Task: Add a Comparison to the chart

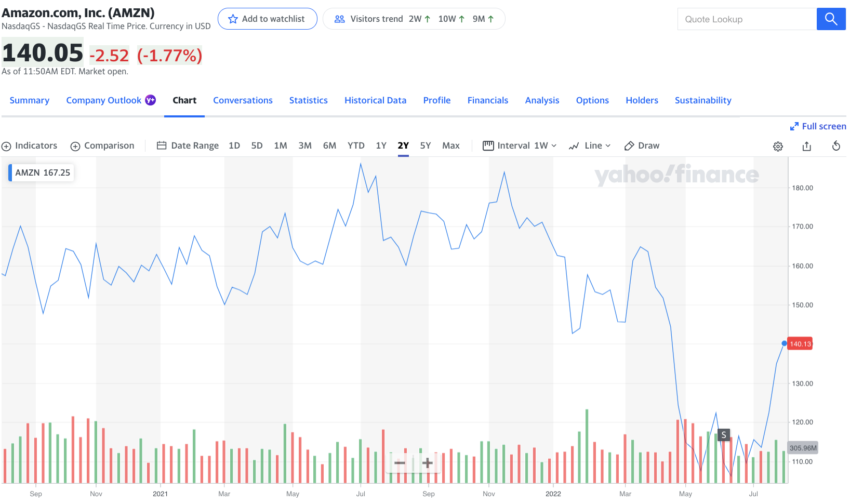Action: [102, 146]
